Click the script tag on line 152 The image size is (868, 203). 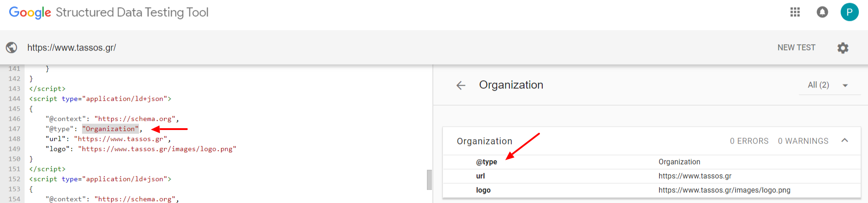click(100, 179)
